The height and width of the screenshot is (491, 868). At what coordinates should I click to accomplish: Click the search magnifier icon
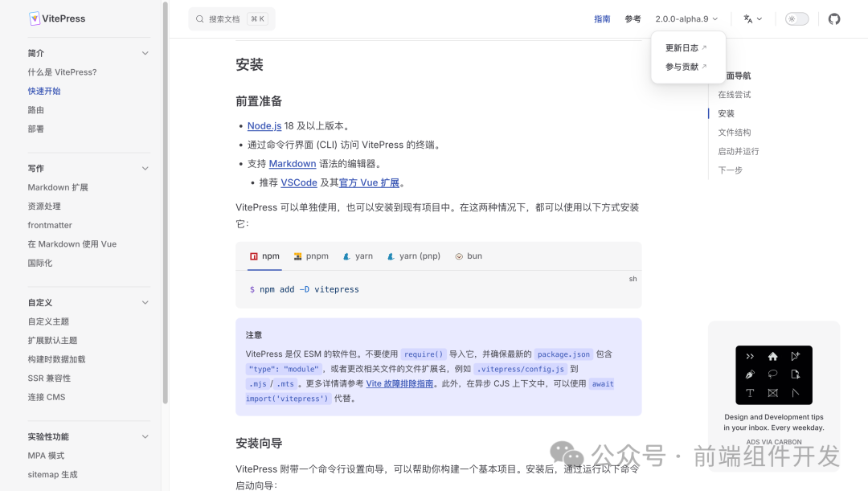click(199, 18)
